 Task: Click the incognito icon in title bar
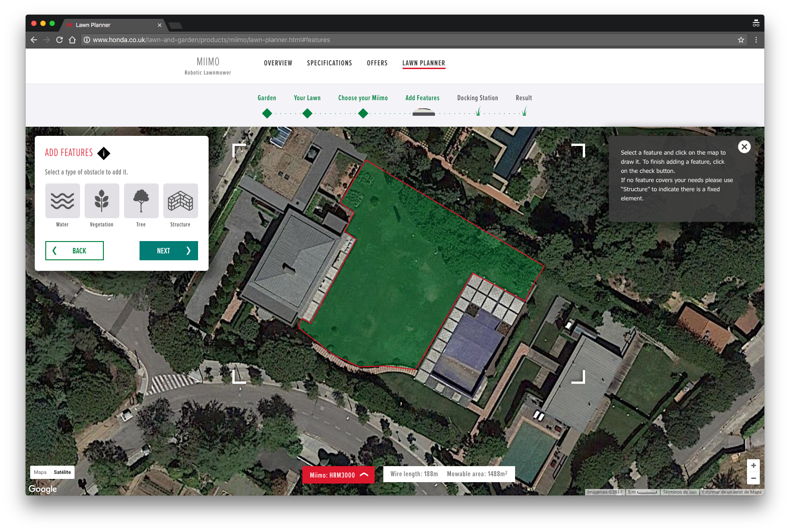pyautogui.click(x=756, y=23)
